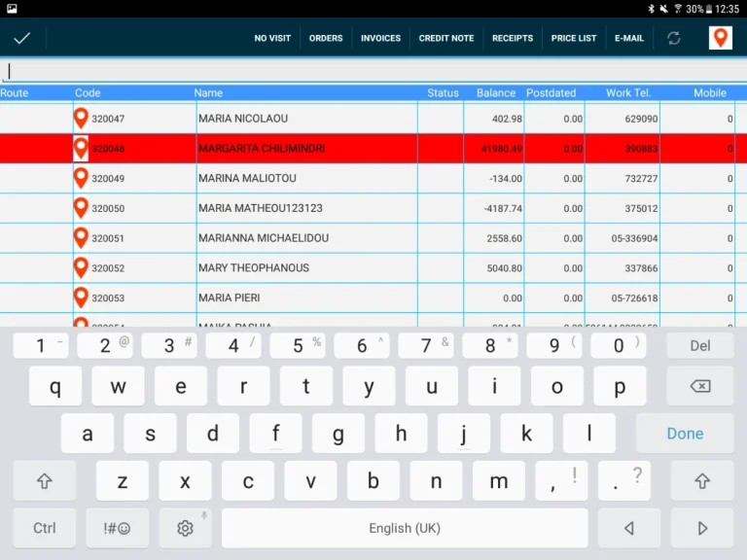Screen dimensions: 747x560
Task: Tap location pin for customer 320047
Action: click(x=81, y=118)
